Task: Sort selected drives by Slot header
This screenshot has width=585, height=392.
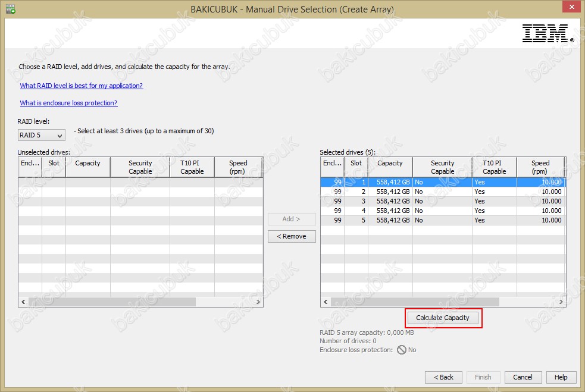Action: click(x=356, y=167)
